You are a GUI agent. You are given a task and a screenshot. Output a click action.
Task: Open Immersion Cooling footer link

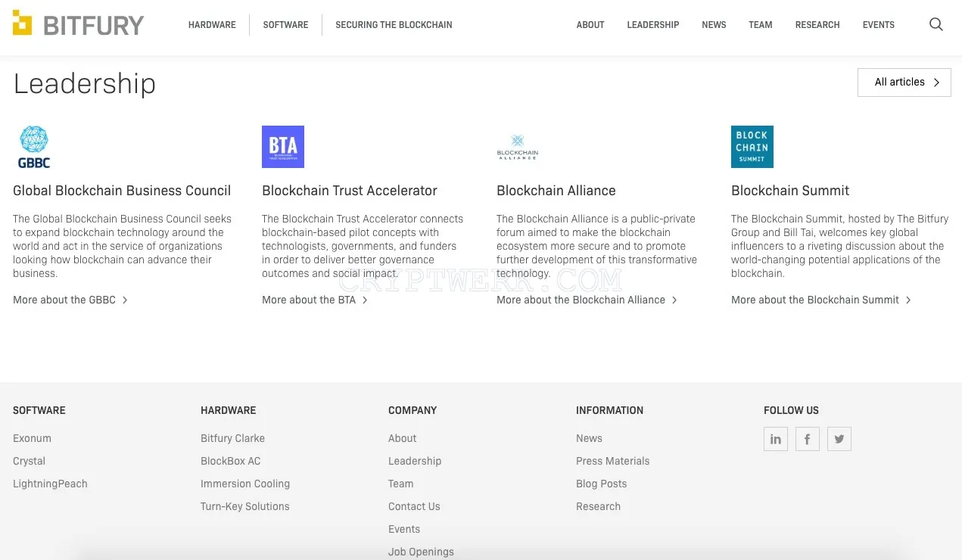(x=245, y=484)
